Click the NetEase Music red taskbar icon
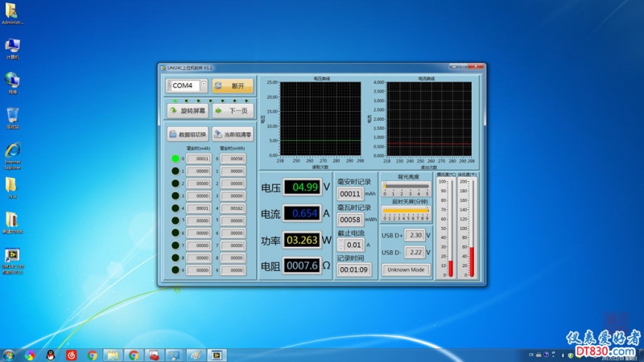Viewport: 644px width, 362px height. tap(72, 354)
